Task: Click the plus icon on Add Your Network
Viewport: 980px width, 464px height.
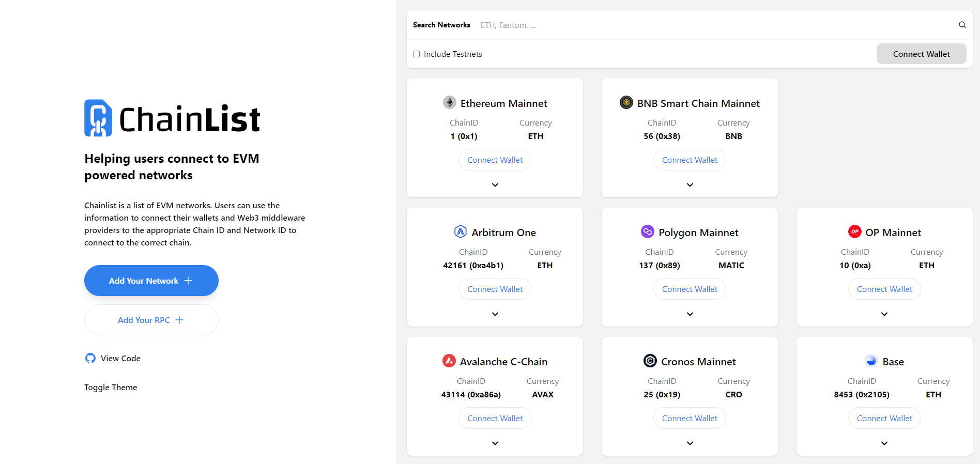Action: click(188, 281)
